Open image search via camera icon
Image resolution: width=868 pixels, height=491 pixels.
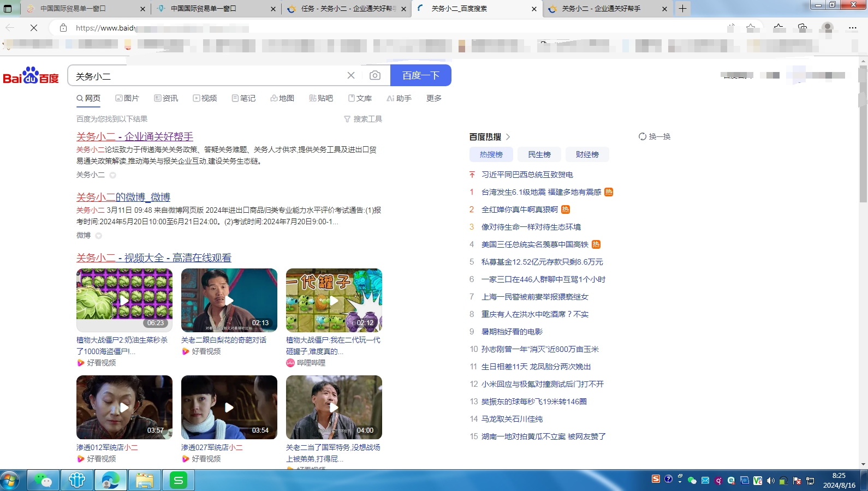(x=375, y=75)
